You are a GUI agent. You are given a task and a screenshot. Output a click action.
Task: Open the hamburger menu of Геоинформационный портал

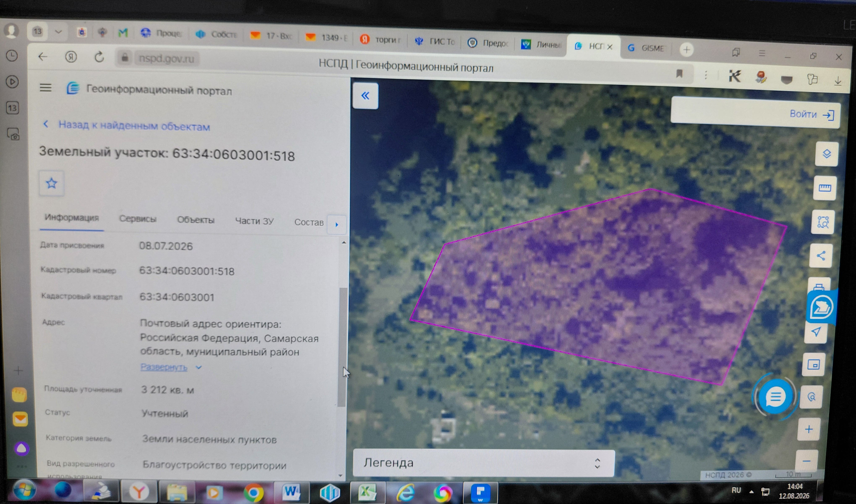46,88
